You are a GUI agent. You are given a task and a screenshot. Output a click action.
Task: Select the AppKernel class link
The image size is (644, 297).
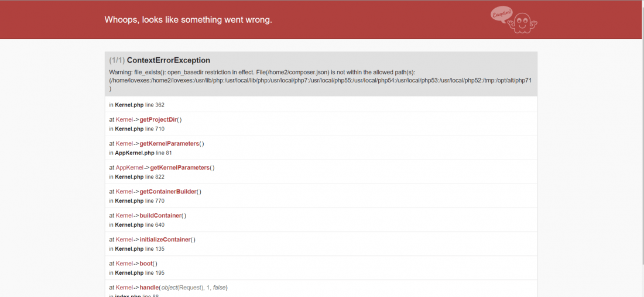click(129, 167)
